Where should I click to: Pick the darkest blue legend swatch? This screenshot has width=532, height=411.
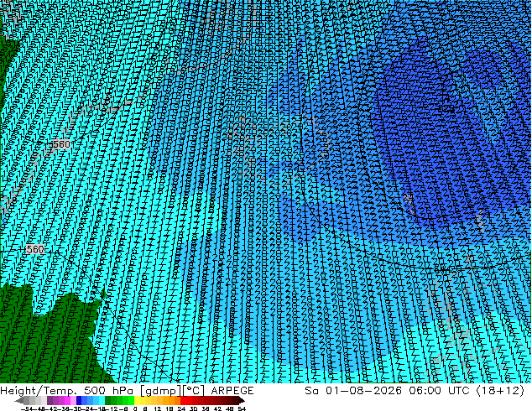click(x=79, y=401)
